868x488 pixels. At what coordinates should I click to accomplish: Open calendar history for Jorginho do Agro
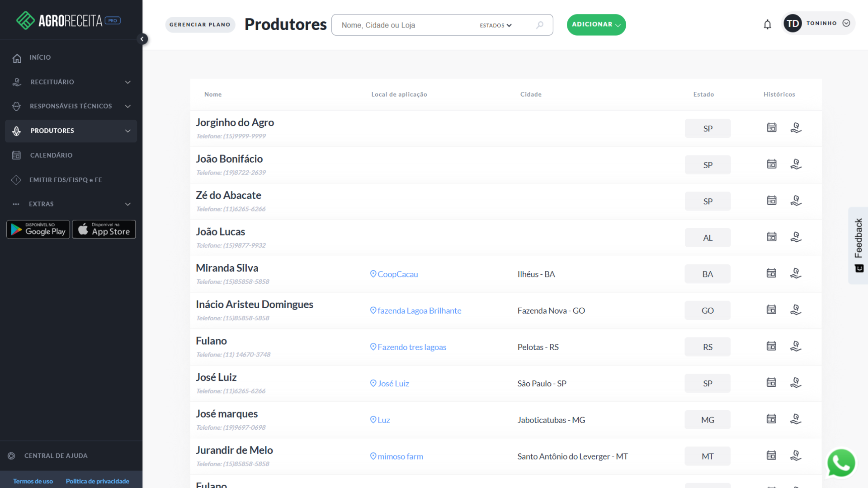(771, 128)
